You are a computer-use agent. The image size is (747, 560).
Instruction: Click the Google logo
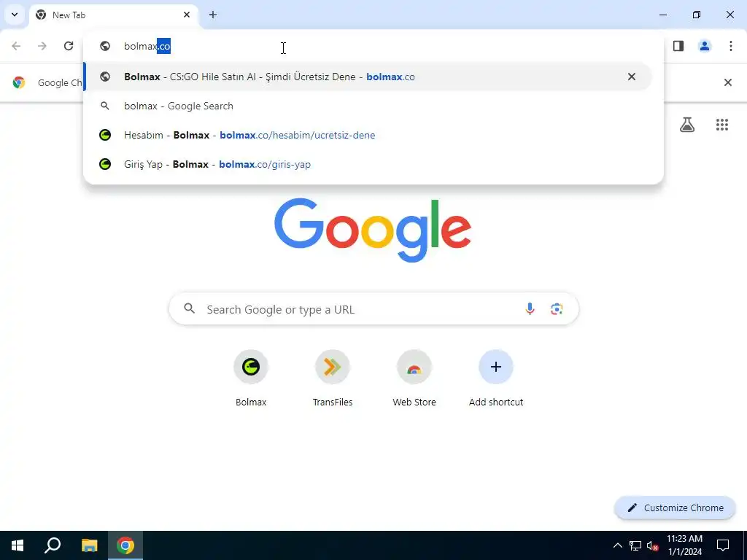pyautogui.click(x=373, y=230)
